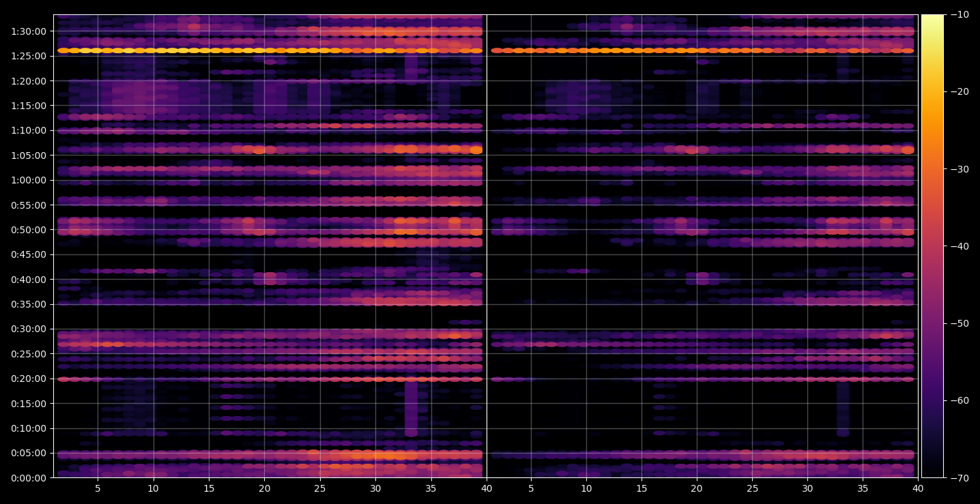Click the 0:00:00 time axis label
Screen dimensions: 980x504
click(29, 478)
